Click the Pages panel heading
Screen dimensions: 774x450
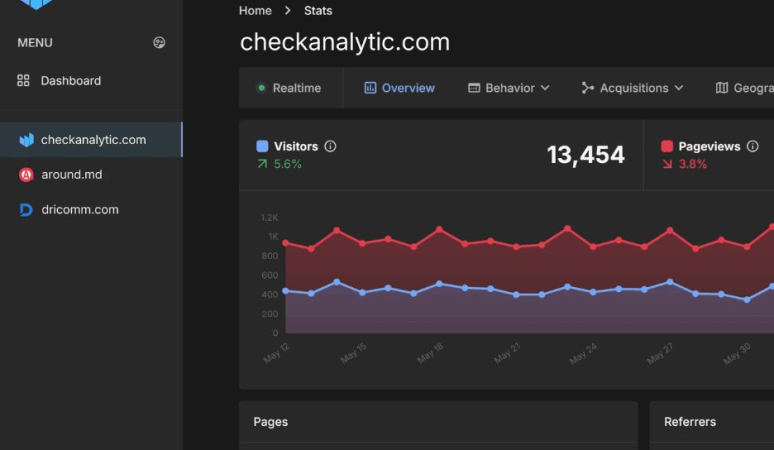tap(271, 422)
